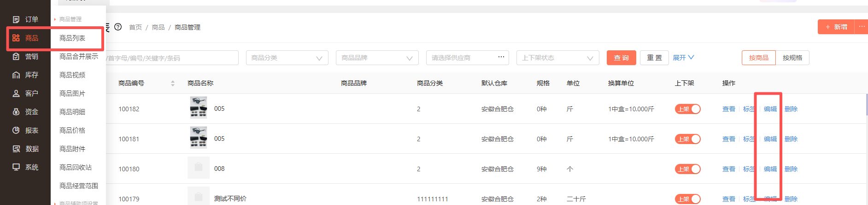
Task: Open placeholder thumbnail for product 008
Action: 199,168
